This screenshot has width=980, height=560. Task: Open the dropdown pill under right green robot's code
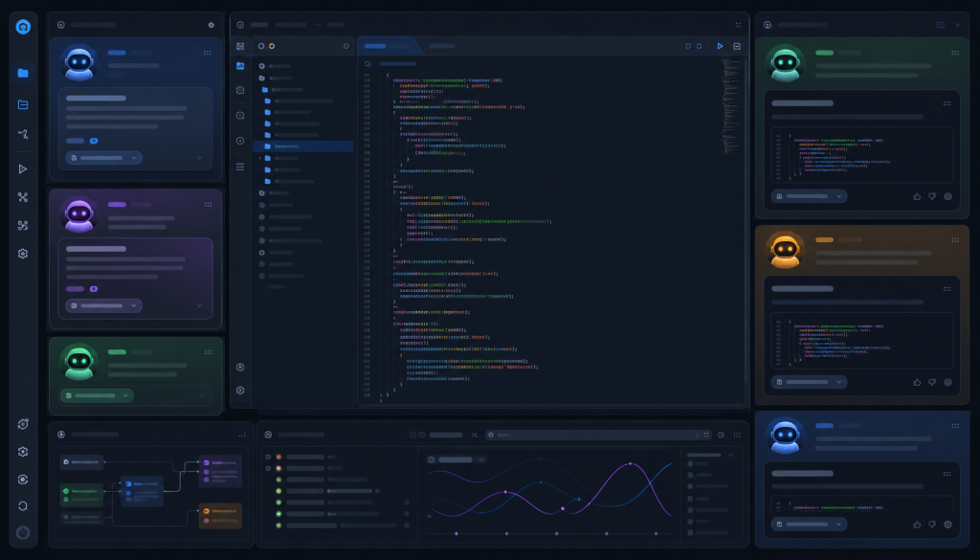click(809, 196)
